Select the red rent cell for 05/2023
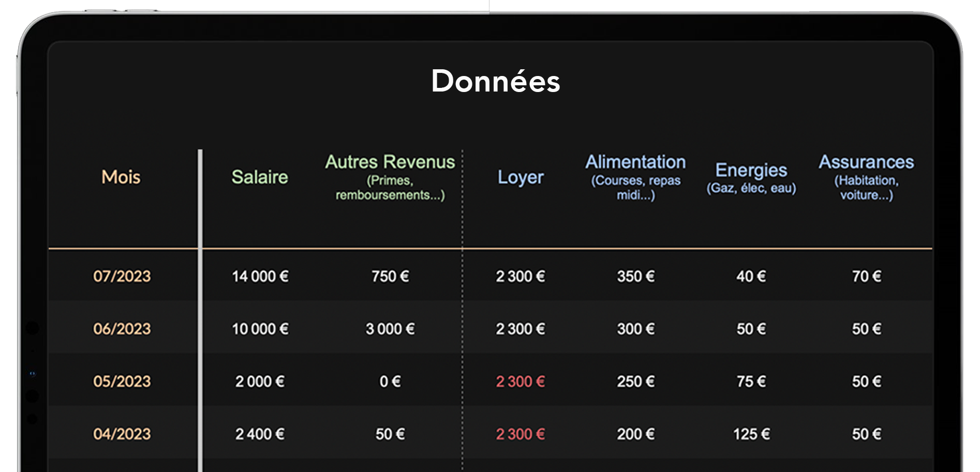The height and width of the screenshot is (472, 980). [521, 382]
